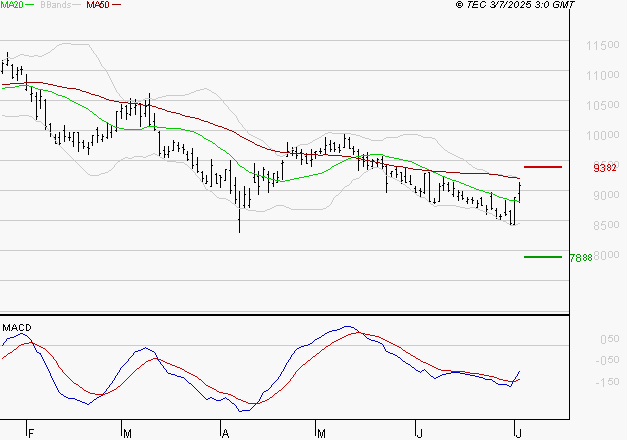Click the green line swatch beside MA20
Image resolution: width=627 pixels, height=440 pixels.
[32, 6]
